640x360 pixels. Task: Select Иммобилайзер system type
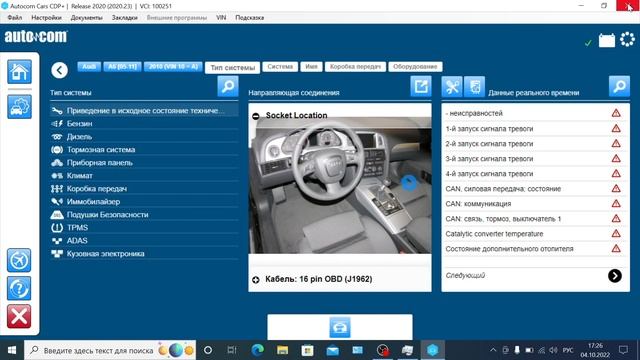click(x=144, y=202)
